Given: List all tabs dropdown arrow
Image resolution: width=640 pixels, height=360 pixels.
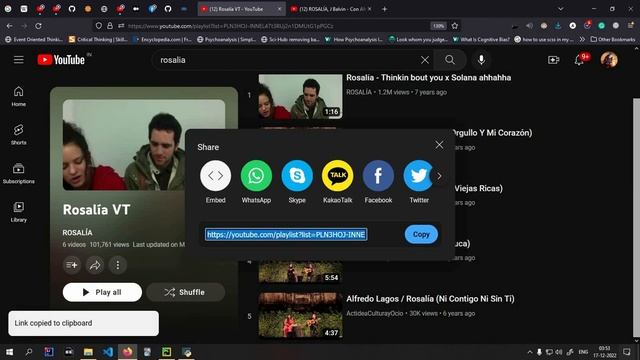Looking at the screenshot, I should coord(561,9).
